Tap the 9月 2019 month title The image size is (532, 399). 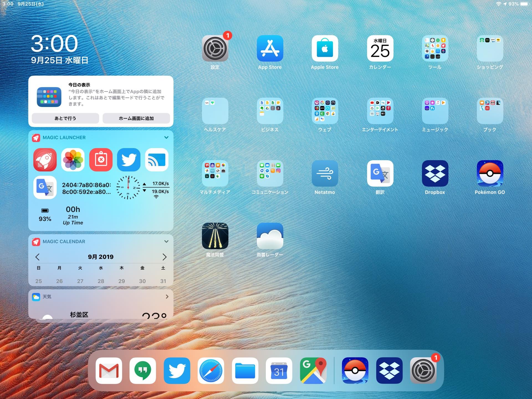pyautogui.click(x=101, y=257)
